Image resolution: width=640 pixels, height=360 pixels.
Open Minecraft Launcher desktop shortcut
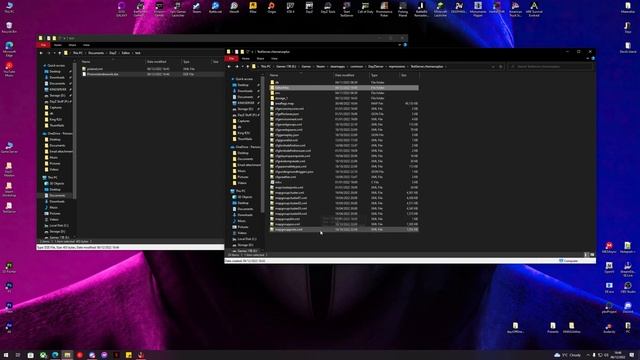click(440, 8)
